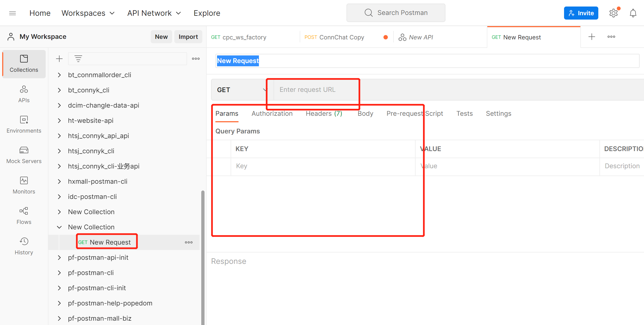Expand idc-postman-cli collection
Viewport: 644px width, 325px height.
click(59, 197)
